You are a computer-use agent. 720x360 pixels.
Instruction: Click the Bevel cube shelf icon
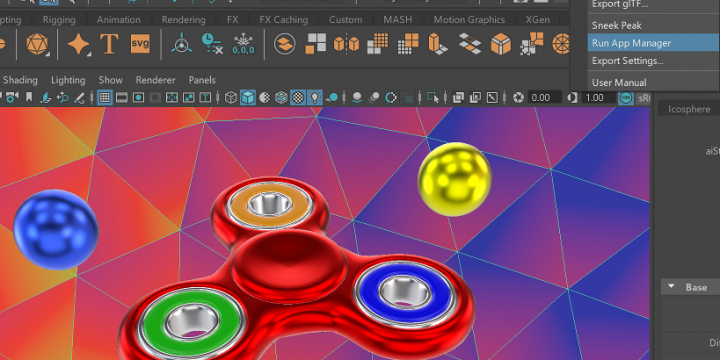point(501,44)
